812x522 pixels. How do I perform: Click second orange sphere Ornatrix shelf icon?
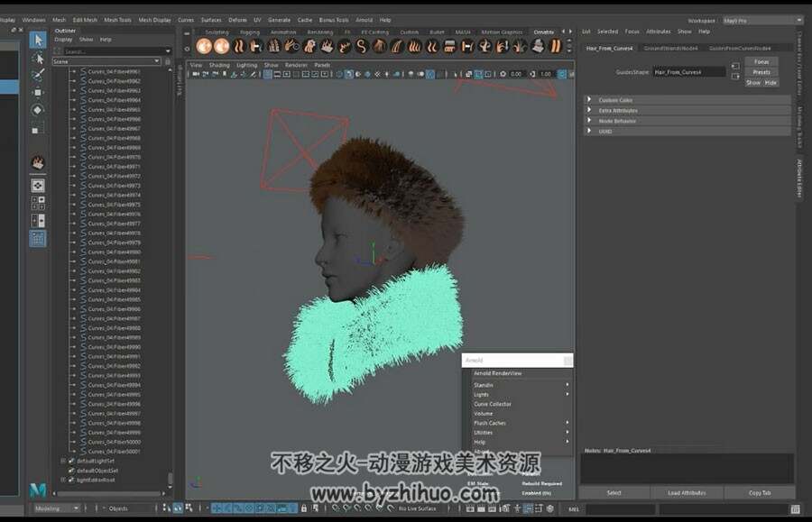222,47
